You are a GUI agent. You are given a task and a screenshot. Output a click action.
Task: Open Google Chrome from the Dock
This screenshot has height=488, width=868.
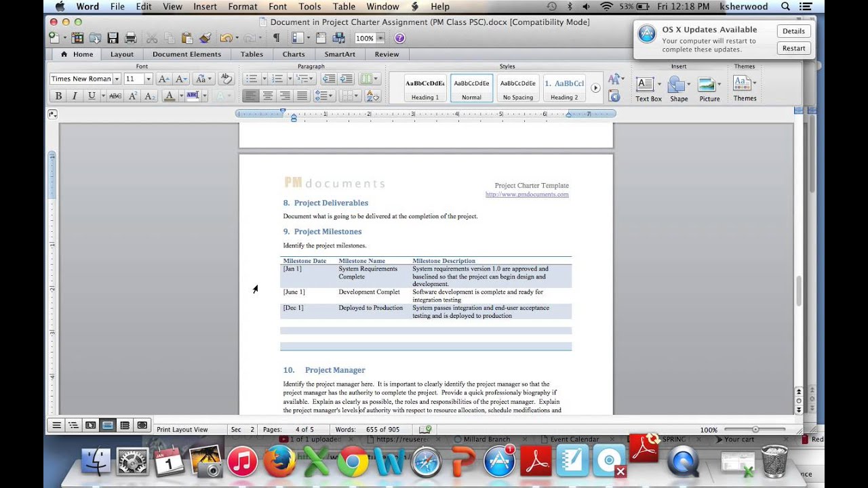click(x=353, y=462)
